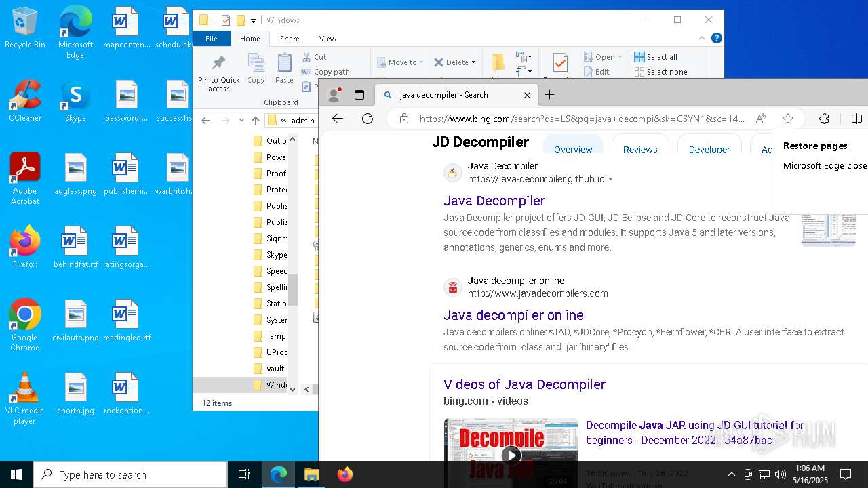Click the Edge Back arrow button
This screenshot has height=488, width=868.
pos(338,119)
